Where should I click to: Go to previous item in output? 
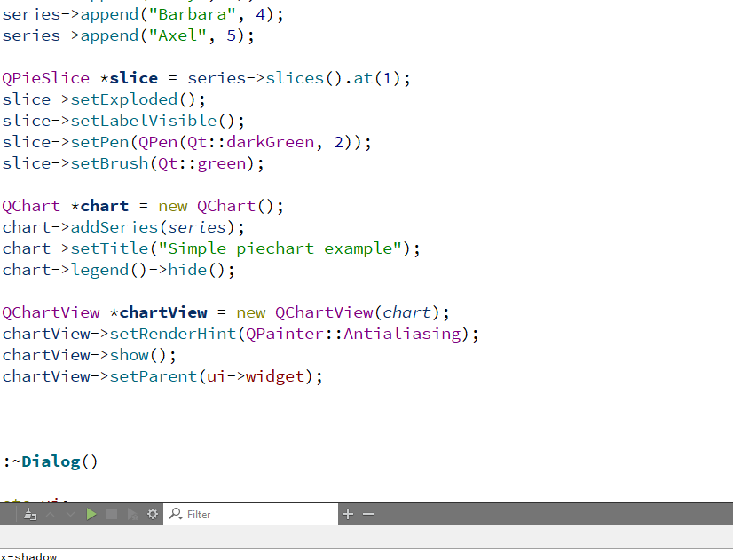50,514
